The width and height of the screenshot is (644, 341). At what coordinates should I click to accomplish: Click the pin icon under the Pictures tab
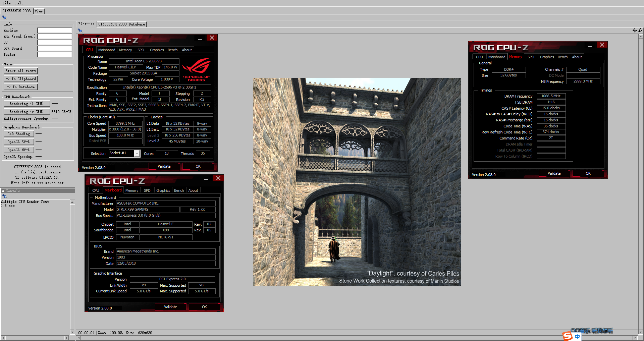tap(80, 31)
